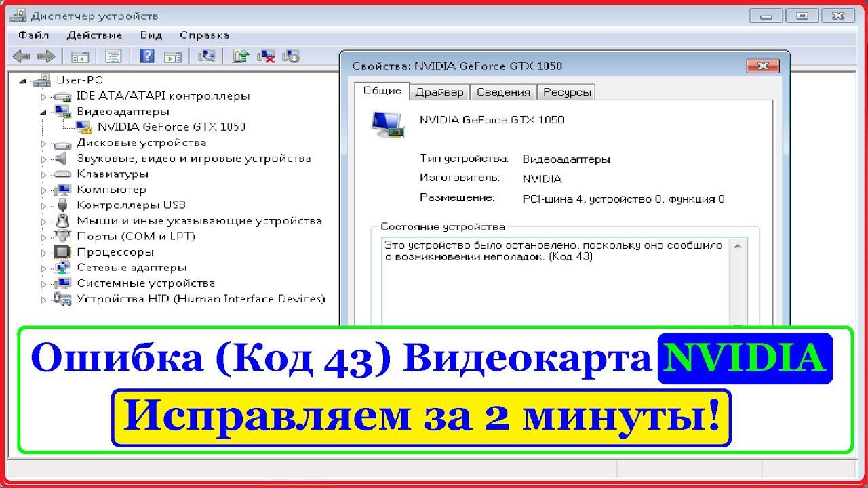Expand the Сетевые адаптеры node

click(44, 268)
